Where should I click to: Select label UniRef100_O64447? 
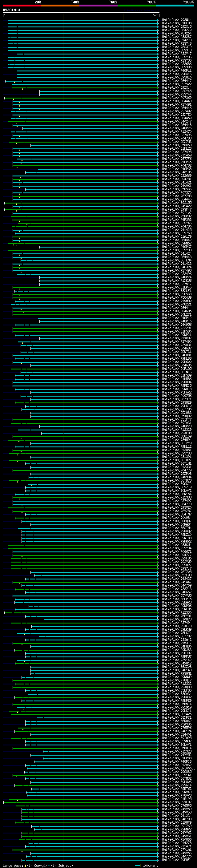tap(176, 81)
